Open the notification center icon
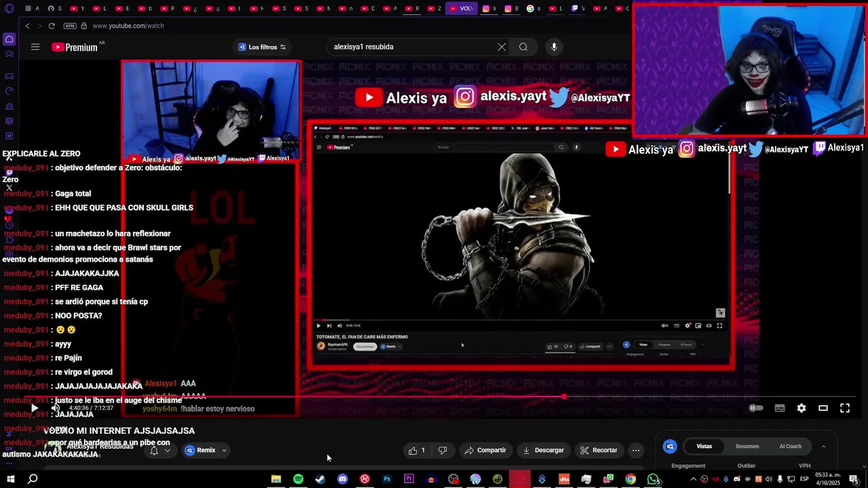 tap(854, 479)
